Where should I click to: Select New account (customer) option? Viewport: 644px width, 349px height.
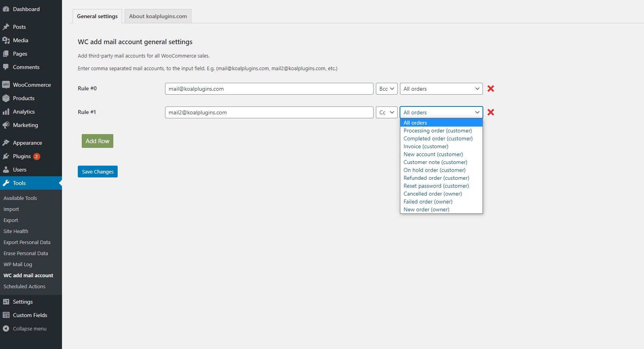(x=441, y=154)
